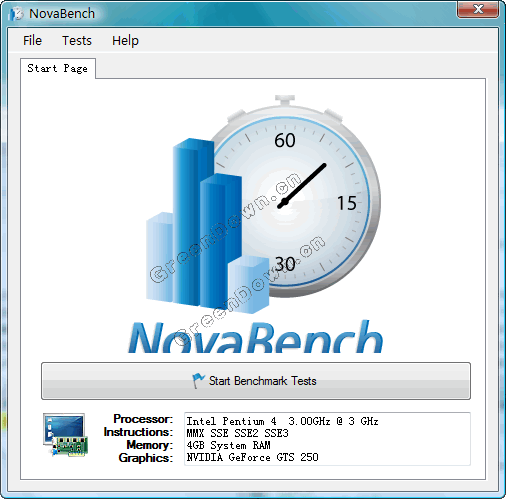Screen dimensions: 506x499
Task: Click the Processor label
Action: coord(143,419)
